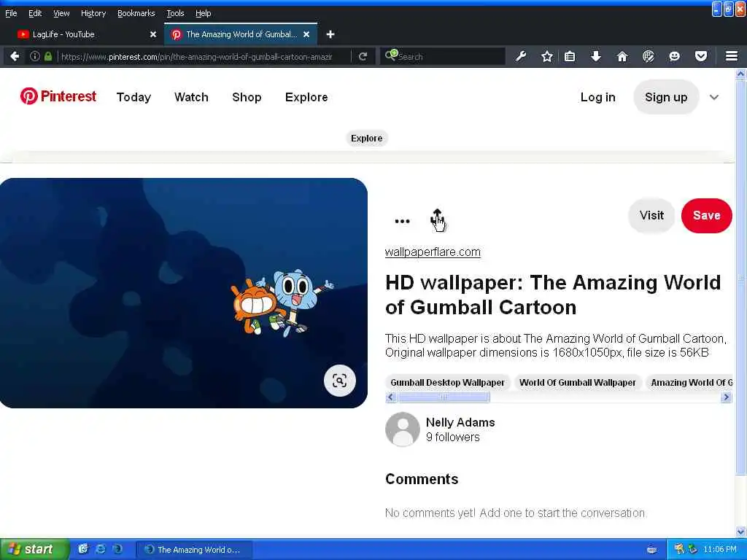Click the Explore pill button
The height and width of the screenshot is (560, 747).
pos(366,138)
